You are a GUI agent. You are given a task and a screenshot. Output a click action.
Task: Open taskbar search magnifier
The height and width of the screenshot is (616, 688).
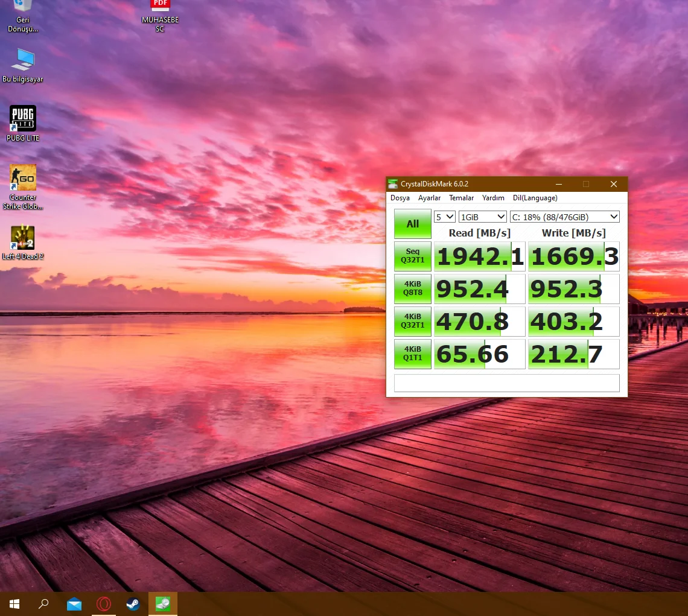pyautogui.click(x=43, y=604)
